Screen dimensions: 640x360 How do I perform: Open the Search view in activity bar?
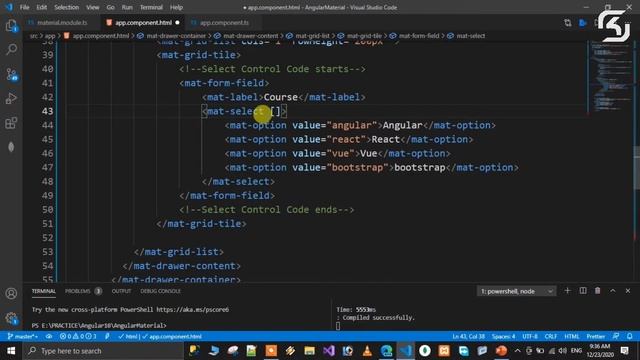pos(11,50)
